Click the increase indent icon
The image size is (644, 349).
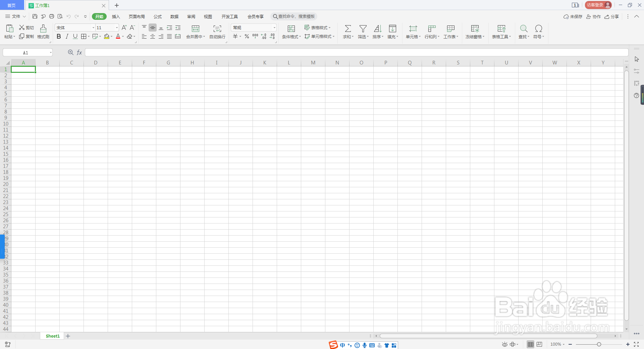point(178,28)
